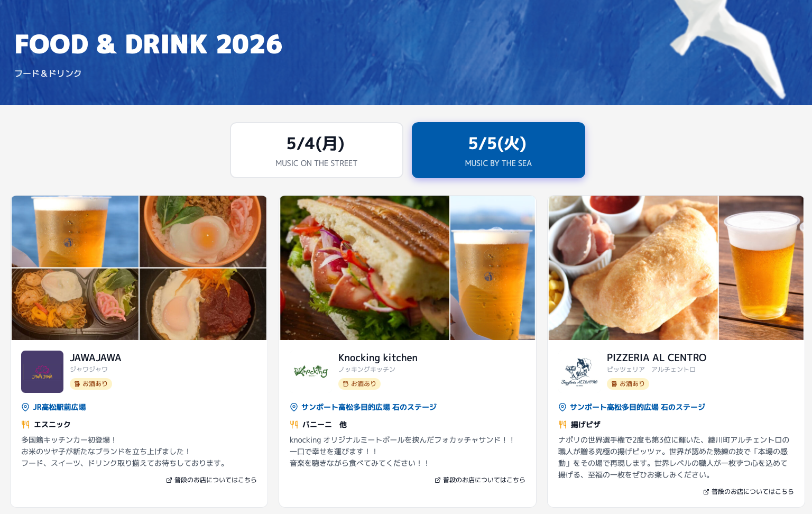
Task: Click the fork-knife icon next to エスニック
Action: 25,424
